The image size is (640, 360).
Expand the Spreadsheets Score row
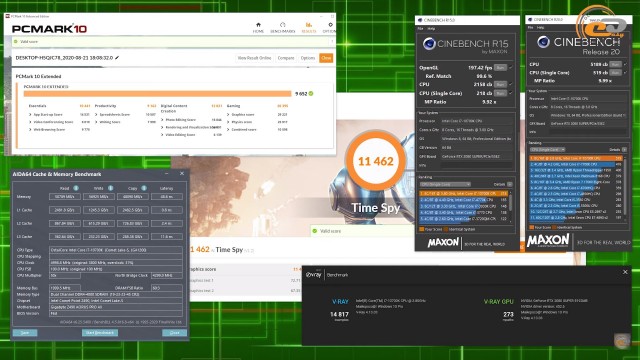pos(96,115)
